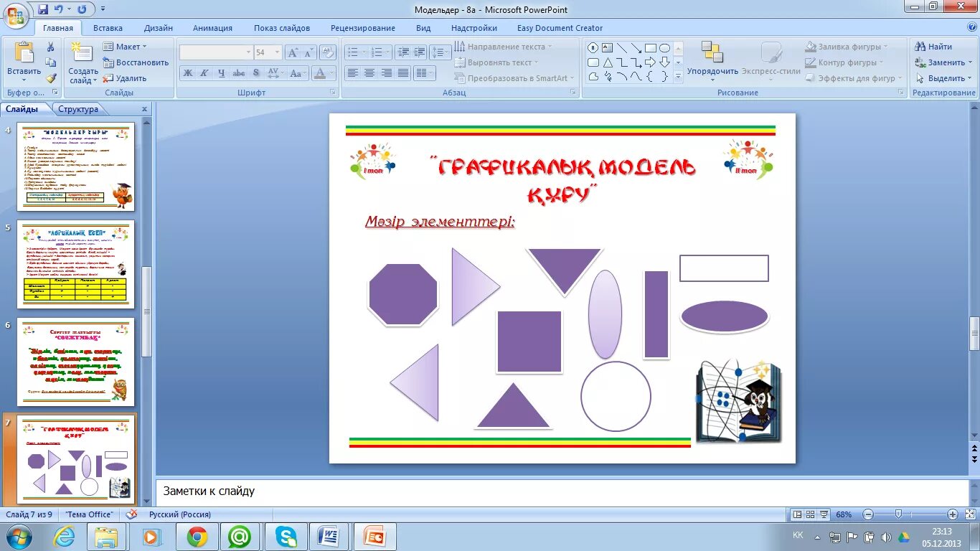Expand the shapes gallery more arrow

click(x=678, y=77)
